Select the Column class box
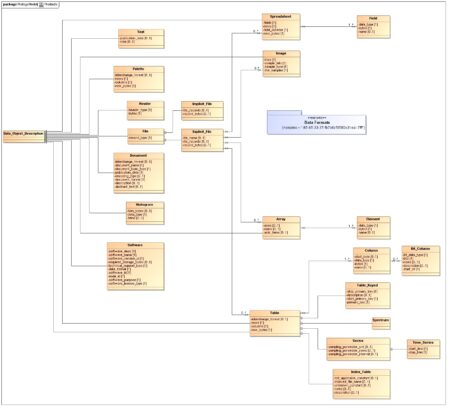The width and height of the screenshot is (450, 409). click(371, 261)
